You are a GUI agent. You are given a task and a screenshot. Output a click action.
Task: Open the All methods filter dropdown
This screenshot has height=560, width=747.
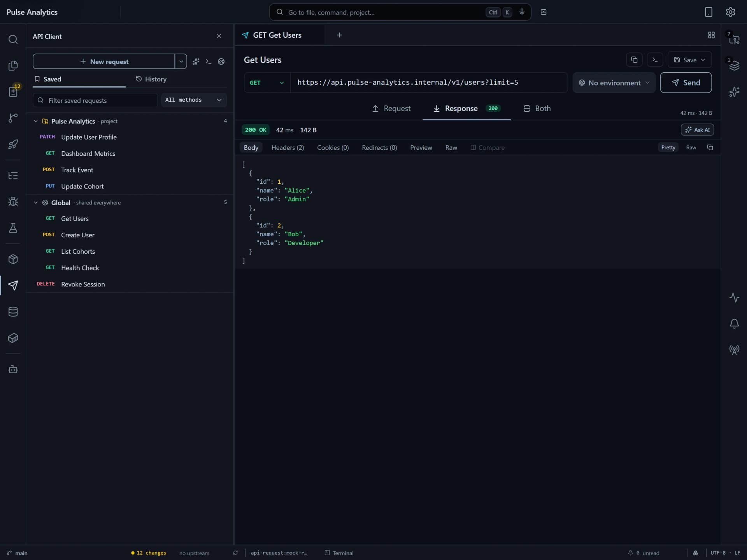tap(194, 100)
